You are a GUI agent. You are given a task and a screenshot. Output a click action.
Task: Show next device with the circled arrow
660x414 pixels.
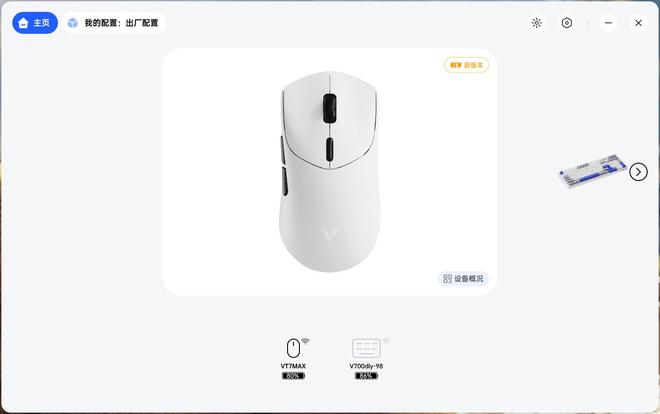pos(638,172)
